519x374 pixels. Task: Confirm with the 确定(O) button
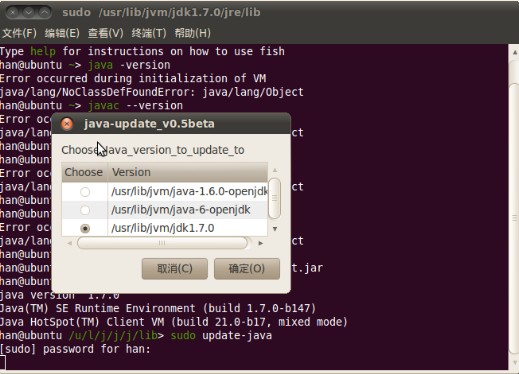247,268
